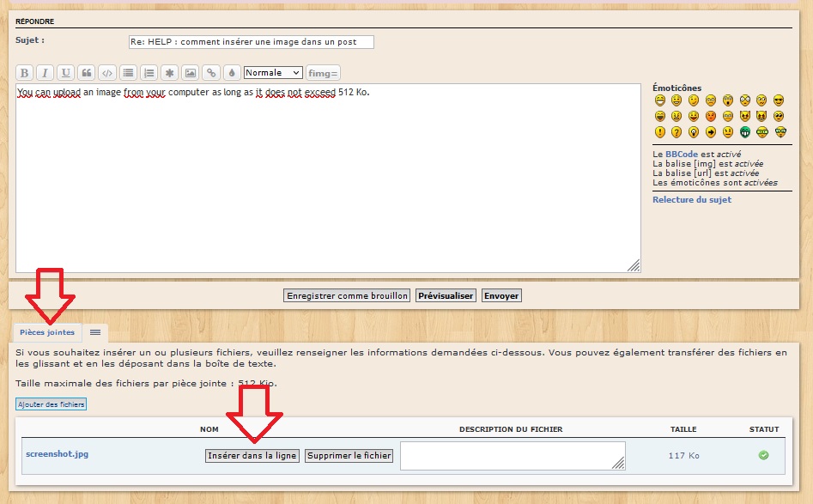
Task: Click the Prévisualiser button
Action: (x=446, y=295)
